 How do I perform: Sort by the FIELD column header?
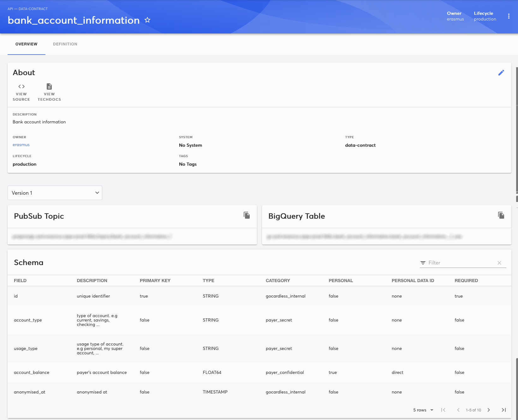pos(20,281)
